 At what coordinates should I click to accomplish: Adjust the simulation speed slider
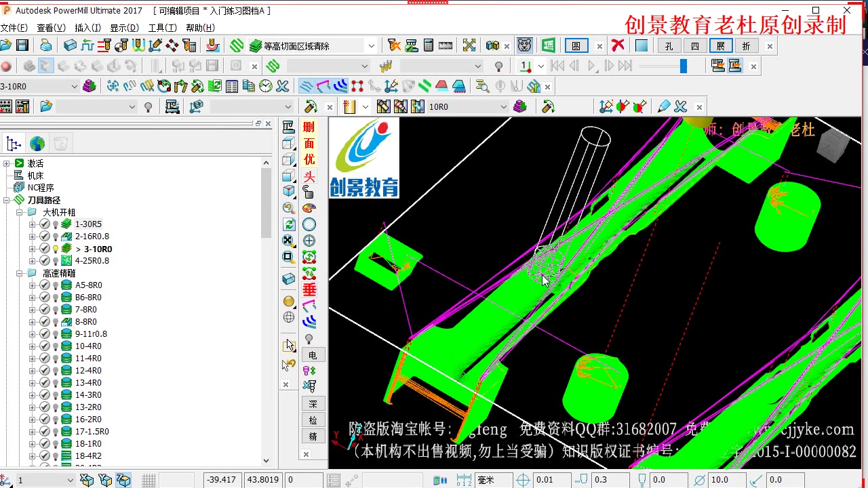click(683, 66)
